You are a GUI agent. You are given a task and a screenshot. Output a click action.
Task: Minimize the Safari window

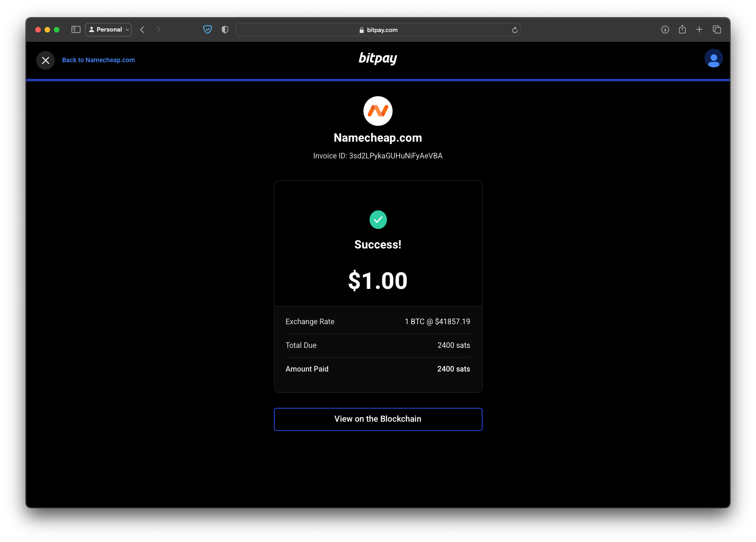[x=47, y=30]
